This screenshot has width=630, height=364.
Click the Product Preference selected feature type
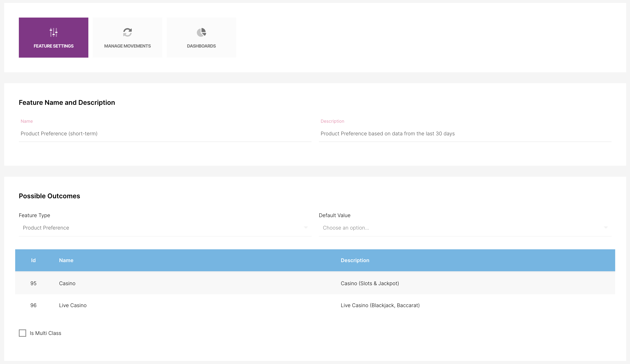pos(46,228)
